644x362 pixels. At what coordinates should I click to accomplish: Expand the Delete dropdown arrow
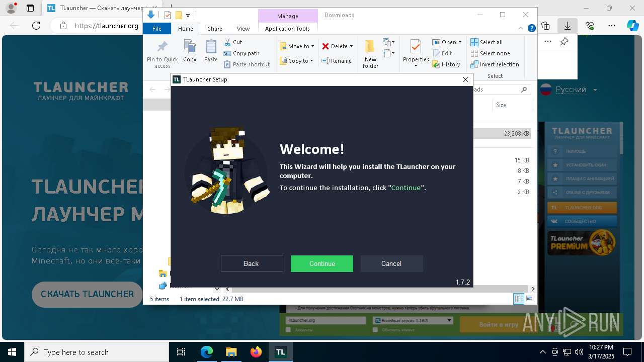pos(351,46)
